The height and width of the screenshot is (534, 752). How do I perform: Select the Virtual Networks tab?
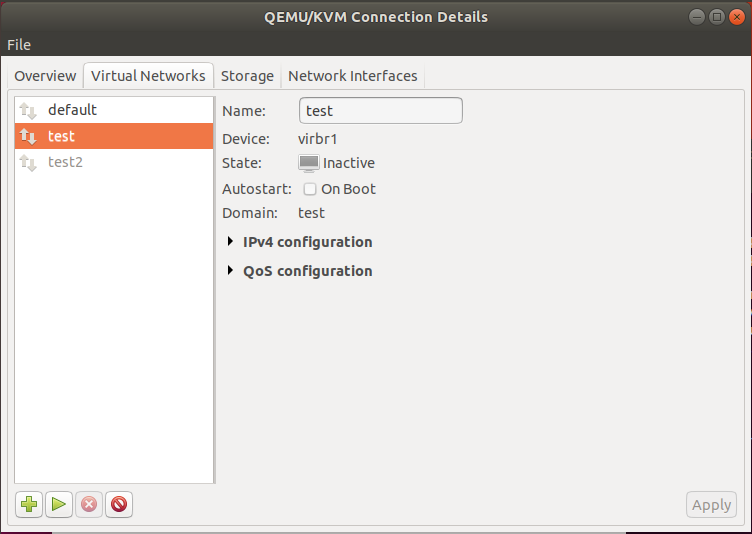tap(148, 76)
